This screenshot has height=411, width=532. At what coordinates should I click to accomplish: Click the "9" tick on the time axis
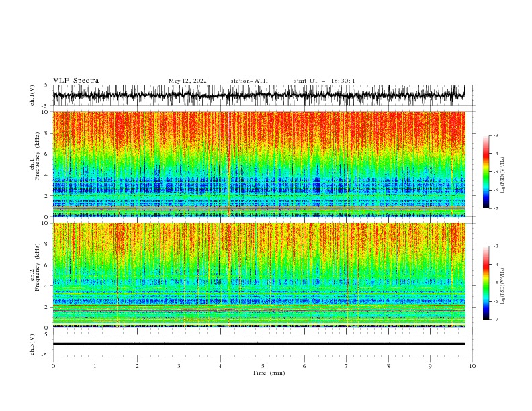430,366
